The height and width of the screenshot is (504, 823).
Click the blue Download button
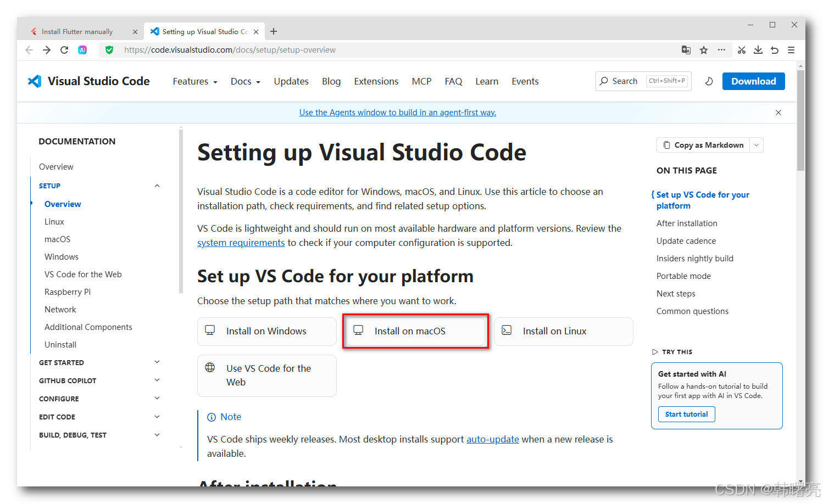753,81
